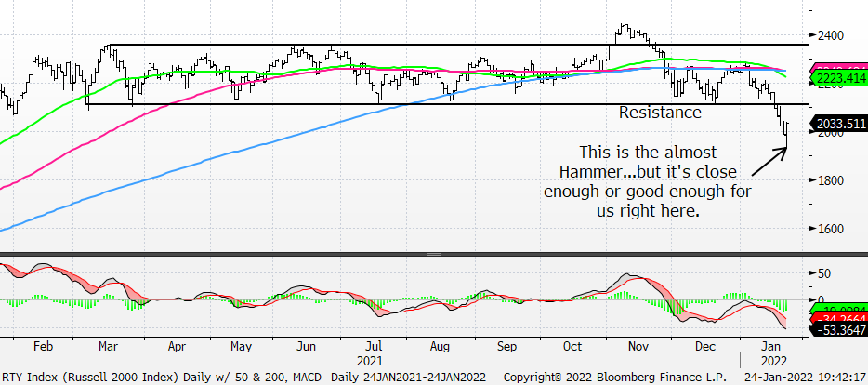868x385 pixels.
Task: Click the 24JAN2021-24JAN2022 date range text
Action: (422, 378)
